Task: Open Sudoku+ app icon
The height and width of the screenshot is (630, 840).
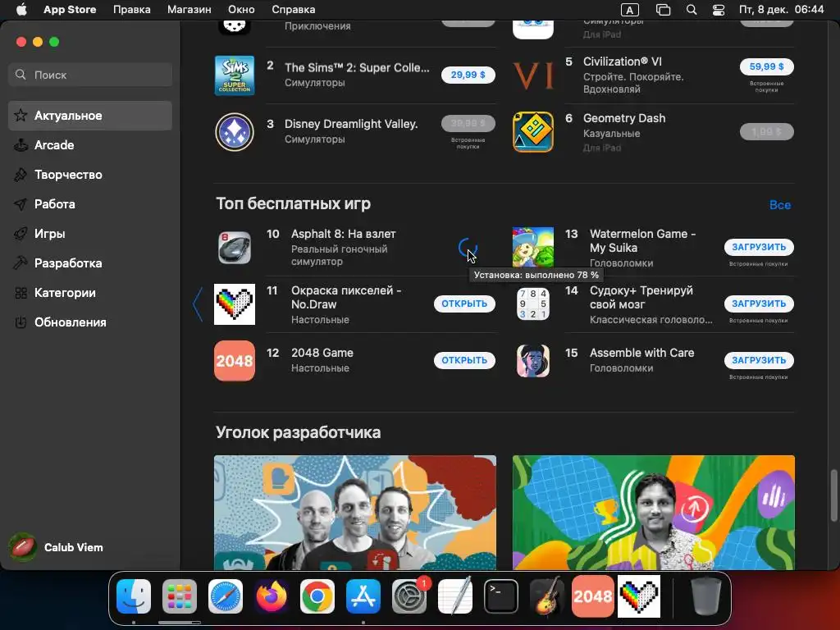Action: [533, 304]
